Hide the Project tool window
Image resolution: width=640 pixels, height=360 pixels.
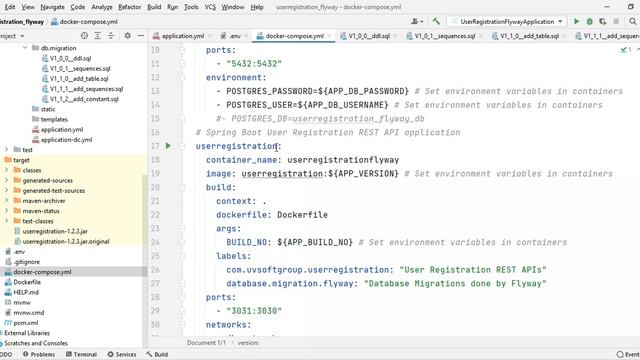click(x=140, y=36)
